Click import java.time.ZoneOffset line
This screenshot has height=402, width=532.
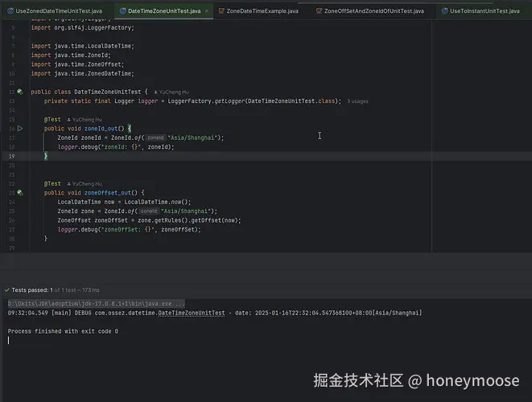(x=77, y=64)
